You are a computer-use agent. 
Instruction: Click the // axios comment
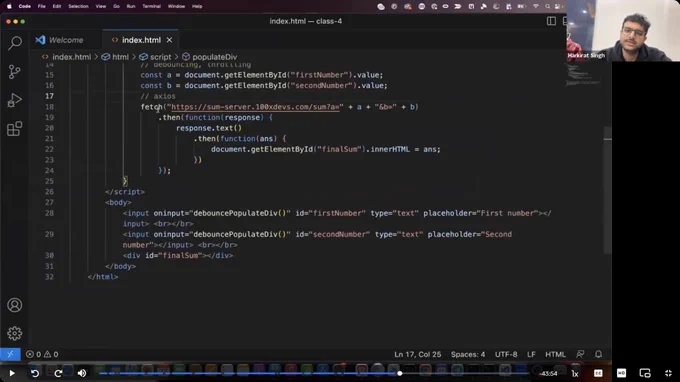[x=158, y=96]
